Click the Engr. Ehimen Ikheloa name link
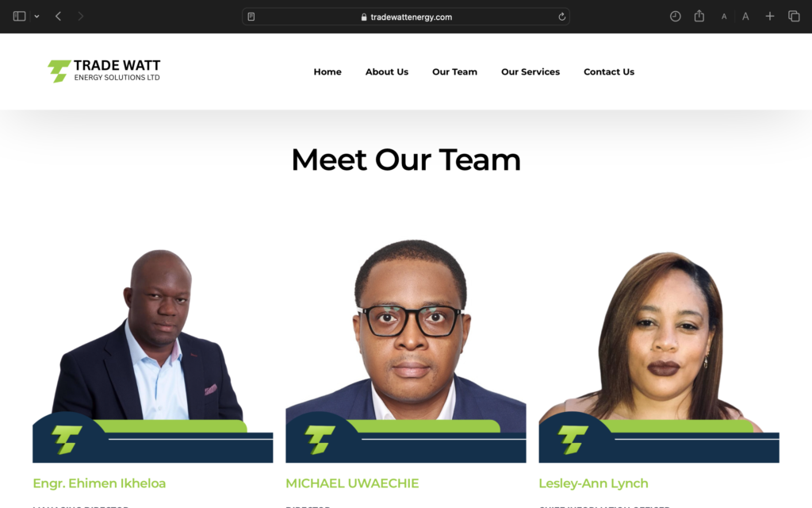Viewport: 812px width, 508px height. [x=99, y=483]
